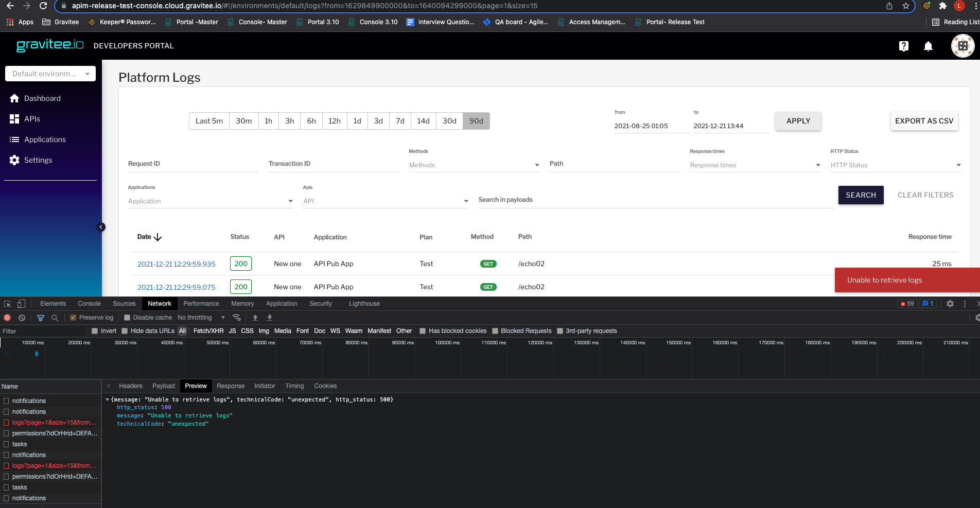Click the Dashboard home icon
The width and height of the screenshot is (980, 508).
click(14, 98)
